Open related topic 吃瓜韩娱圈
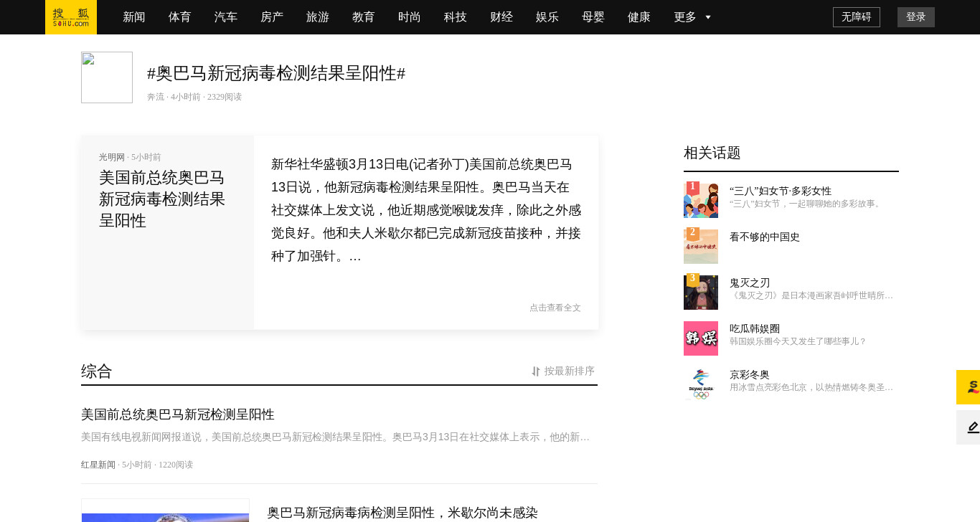The image size is (980, 522). pyautogui.click(x=755, y=328)
